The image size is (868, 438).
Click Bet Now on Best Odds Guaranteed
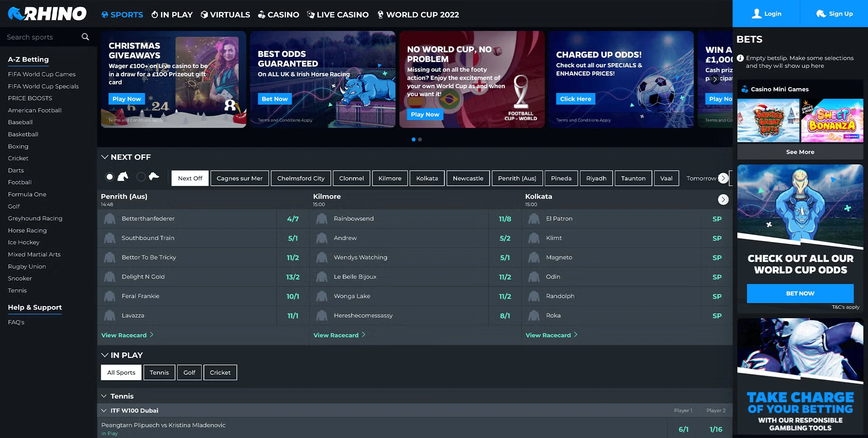[x=275, y=99]
